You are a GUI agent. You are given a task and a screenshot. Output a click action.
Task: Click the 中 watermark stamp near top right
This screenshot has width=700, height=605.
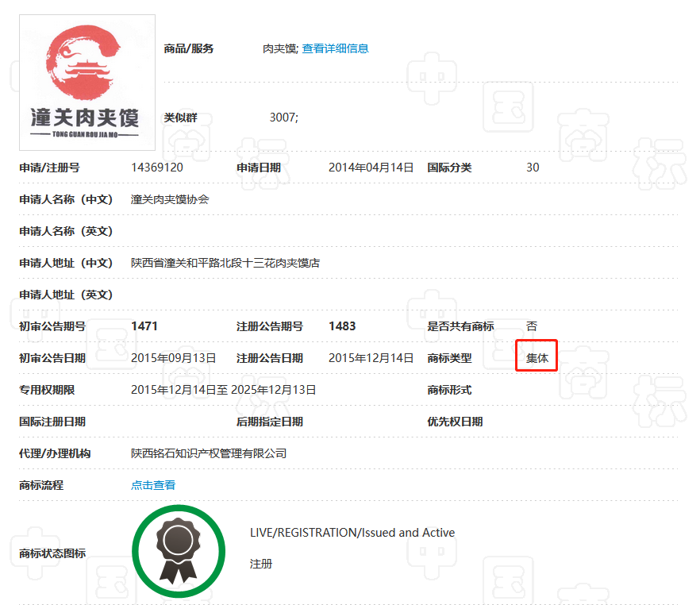[432, 78]
